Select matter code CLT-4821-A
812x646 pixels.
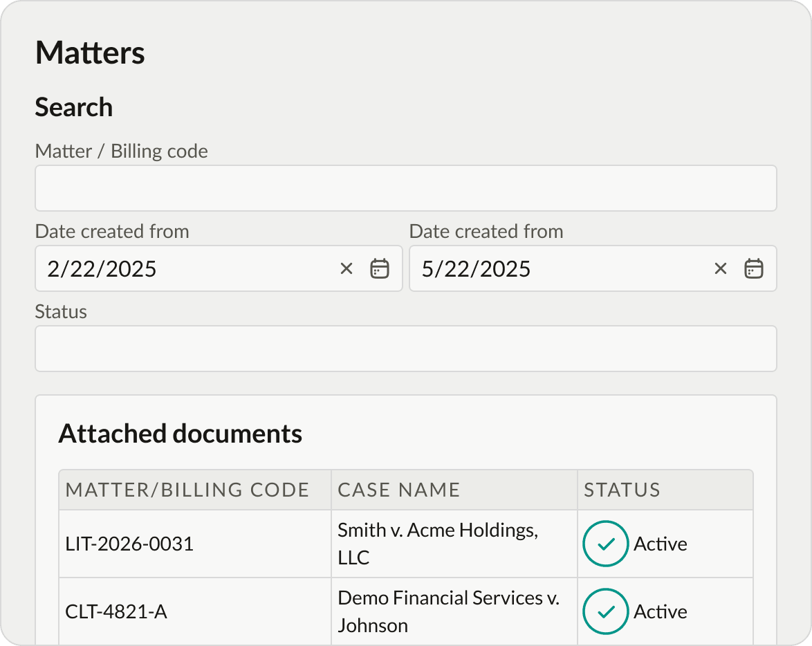[x=116, y=612]
